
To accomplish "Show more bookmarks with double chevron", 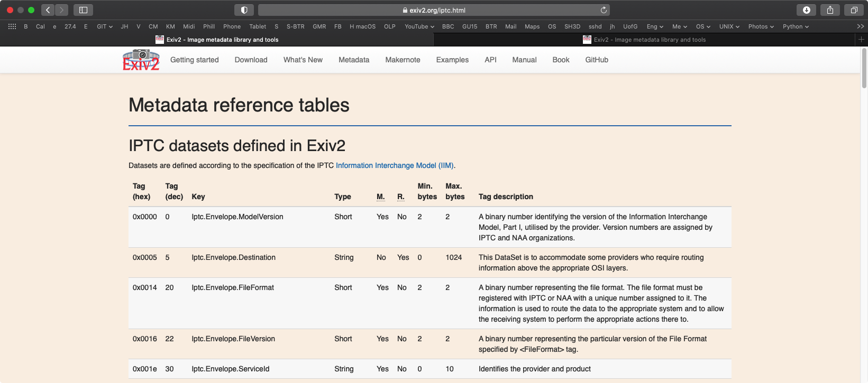I will tap(860, 26).
